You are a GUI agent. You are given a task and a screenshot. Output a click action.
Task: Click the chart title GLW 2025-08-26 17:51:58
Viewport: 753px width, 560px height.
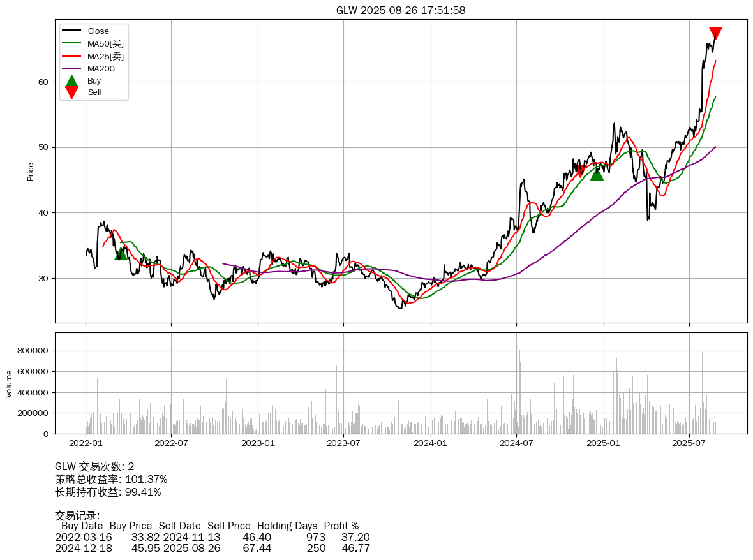tap(401, 10)
